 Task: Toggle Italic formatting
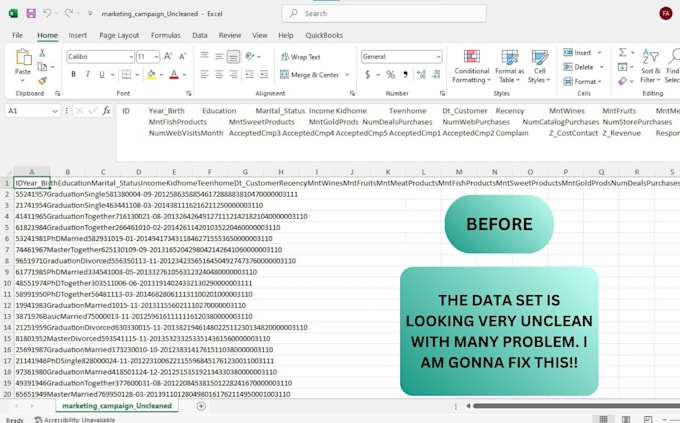click(x=88, y=75)
